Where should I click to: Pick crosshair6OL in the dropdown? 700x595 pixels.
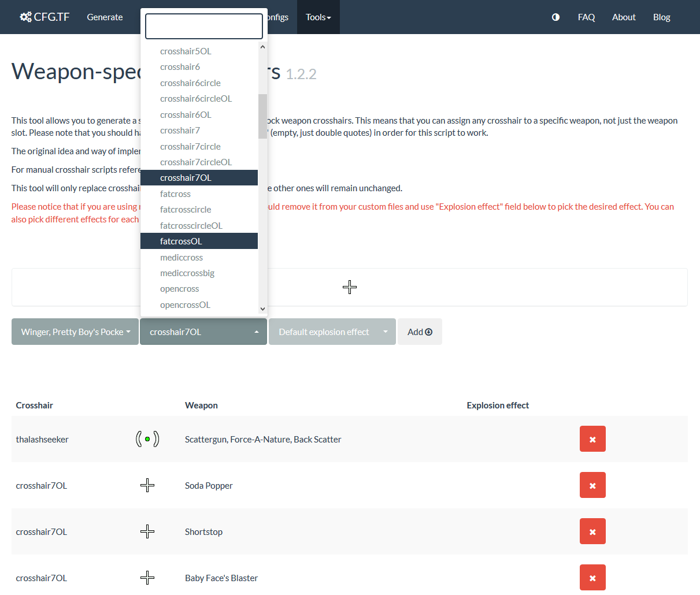(x=199, y=114)
